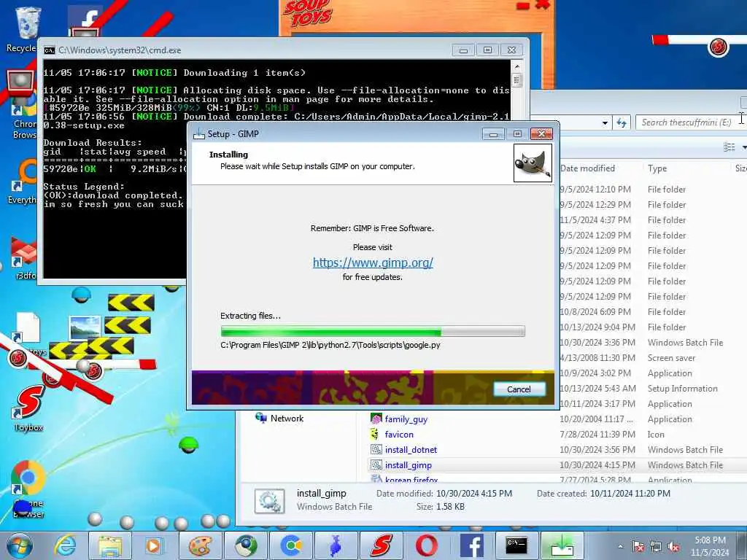Image resolution: width=747 pixels, height=560 pixels.
Task: Select Network in the Explorer navigation pane
Action: click(286, 418)
